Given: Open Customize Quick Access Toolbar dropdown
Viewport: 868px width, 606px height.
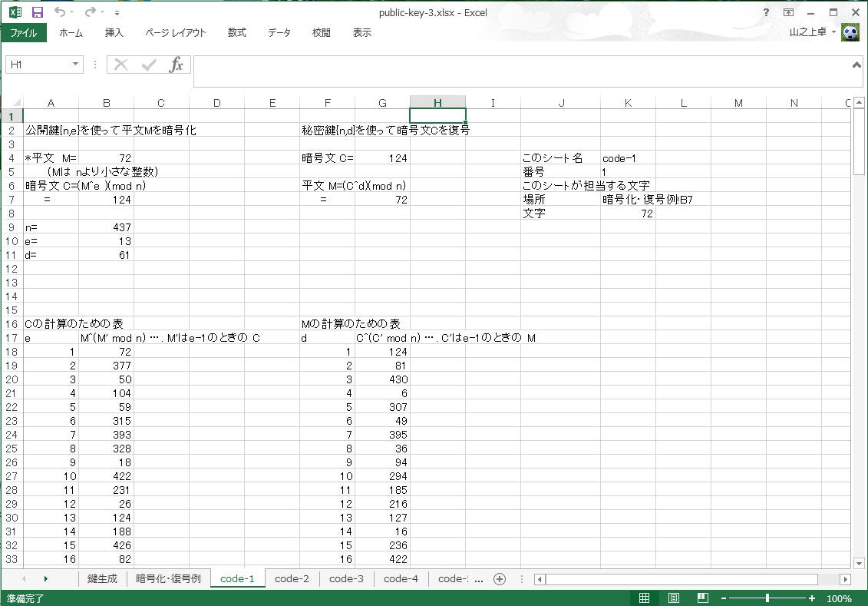Looking at the screenshot, I should pos(116,13).
